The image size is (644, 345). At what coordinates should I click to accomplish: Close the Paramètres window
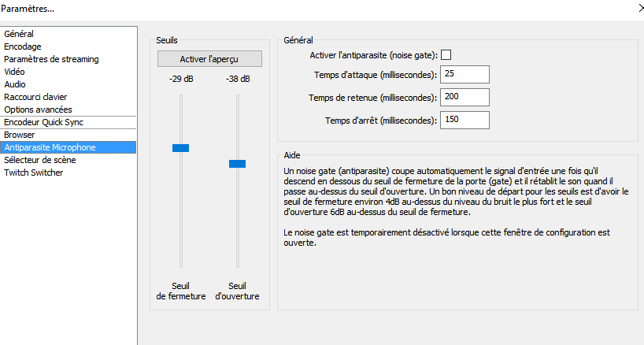(640, 8)
